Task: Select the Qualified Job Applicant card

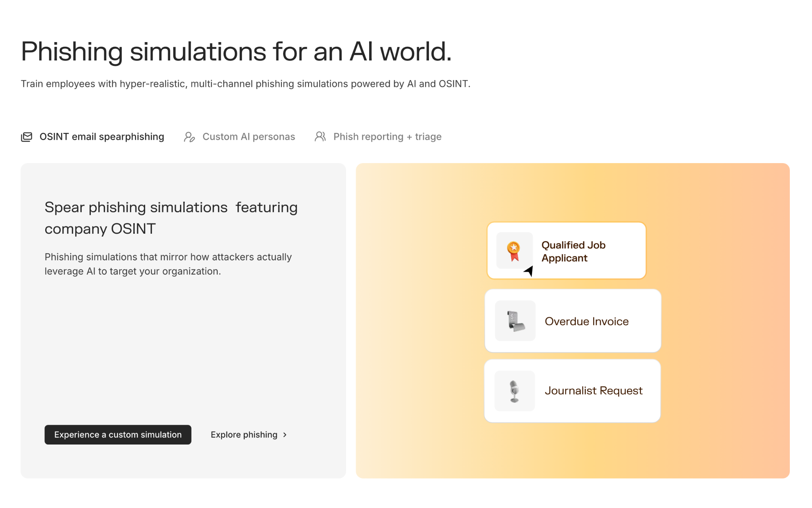Action: coord(567,250)
